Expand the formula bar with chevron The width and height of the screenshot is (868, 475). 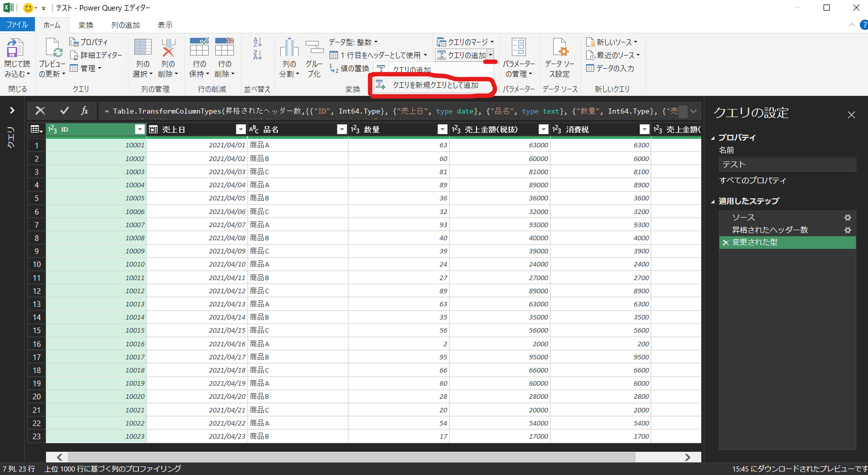tap(693, 111)
